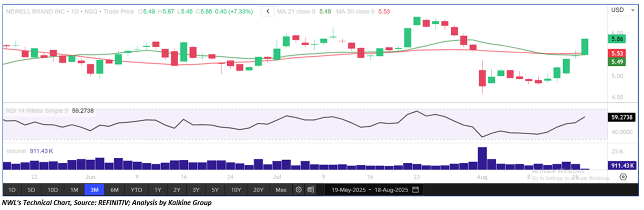644x210 pixels.
Task: Switch to Max time range
Action: [x=281, y=190]
